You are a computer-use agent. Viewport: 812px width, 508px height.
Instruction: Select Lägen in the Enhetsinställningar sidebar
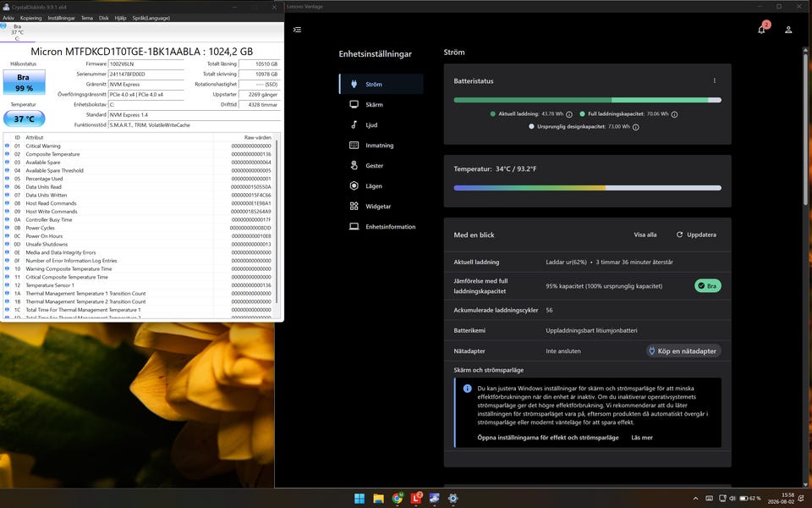point(381,185)
